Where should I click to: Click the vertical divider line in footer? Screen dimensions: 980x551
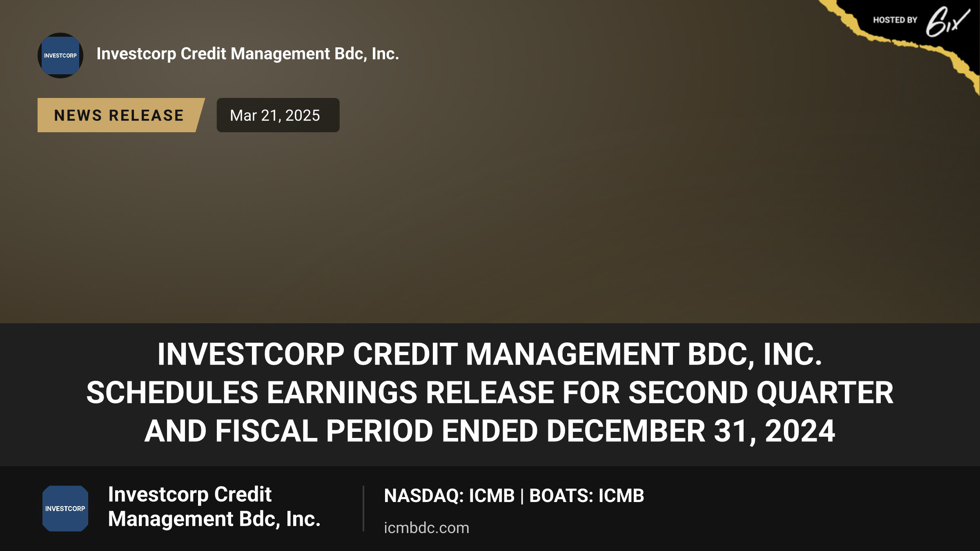(363, 509)
